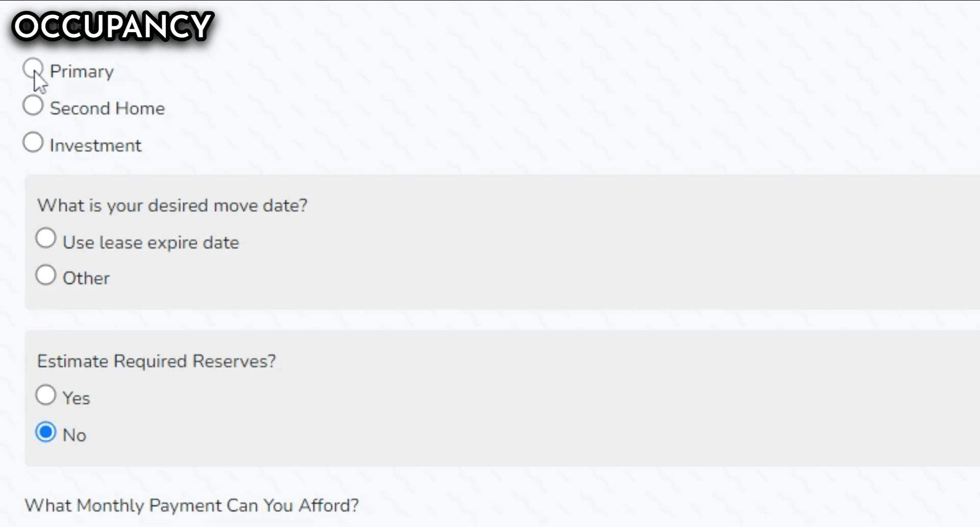Click What is your desired move date question
This screenshot has height=527, width=980.
[173, 205]
